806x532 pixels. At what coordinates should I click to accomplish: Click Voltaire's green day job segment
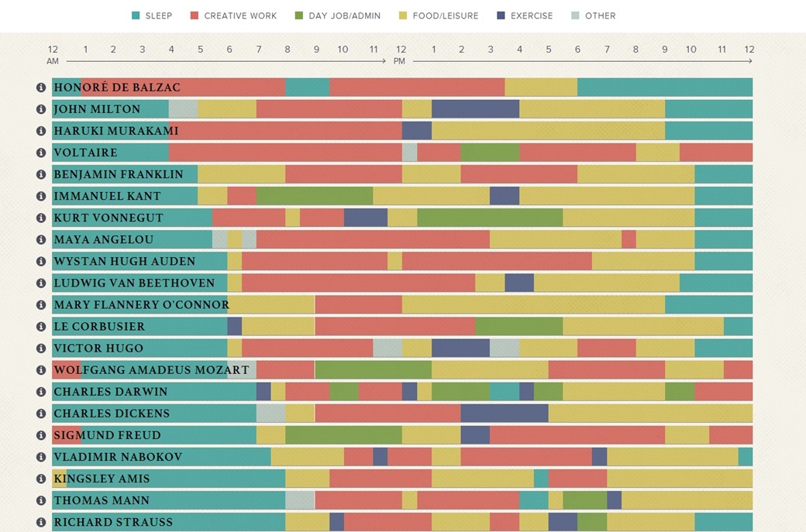[490, 153]
